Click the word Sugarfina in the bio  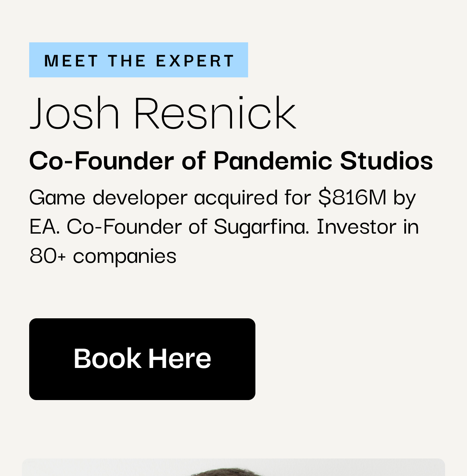coord(261,227)
